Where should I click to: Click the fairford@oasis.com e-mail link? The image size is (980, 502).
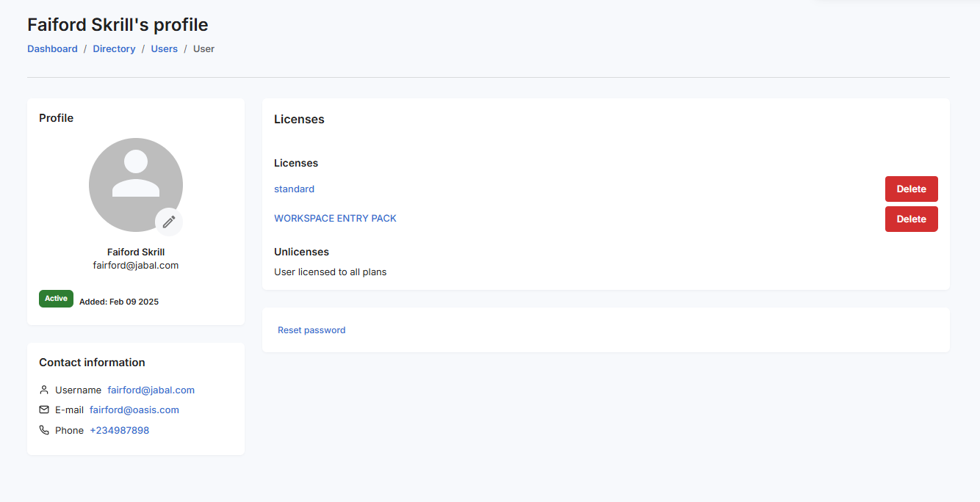[134, 410]
